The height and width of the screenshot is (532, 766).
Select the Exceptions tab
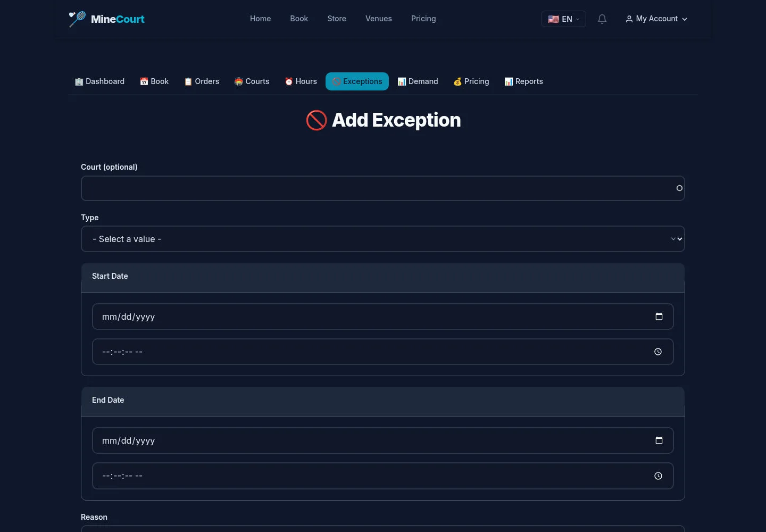click(357, 81)
